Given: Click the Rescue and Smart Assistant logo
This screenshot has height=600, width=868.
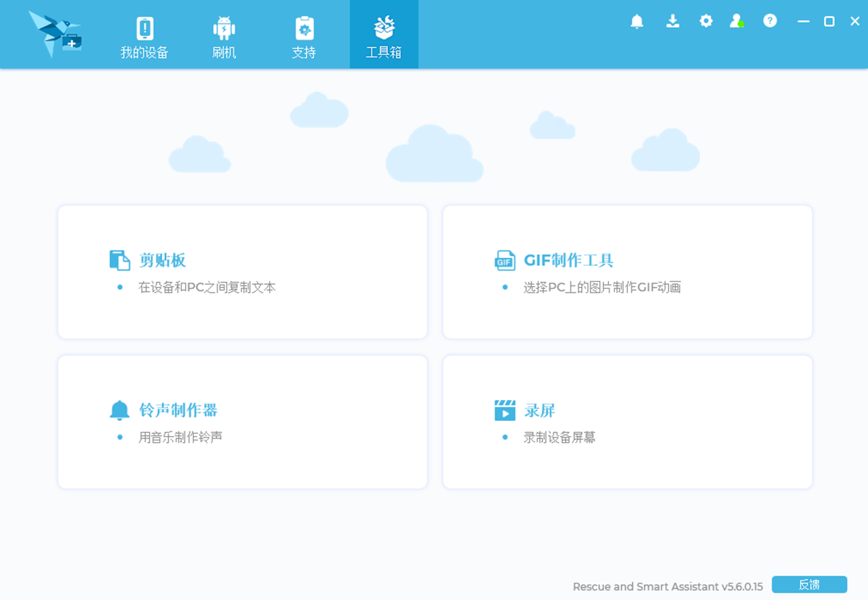Looking at the screenshot, I should (x=54, y=34).
